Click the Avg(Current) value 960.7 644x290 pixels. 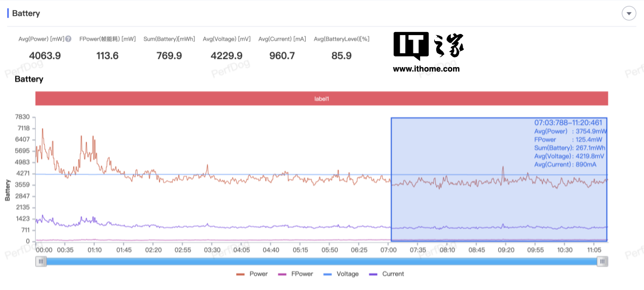coord(282,55)
